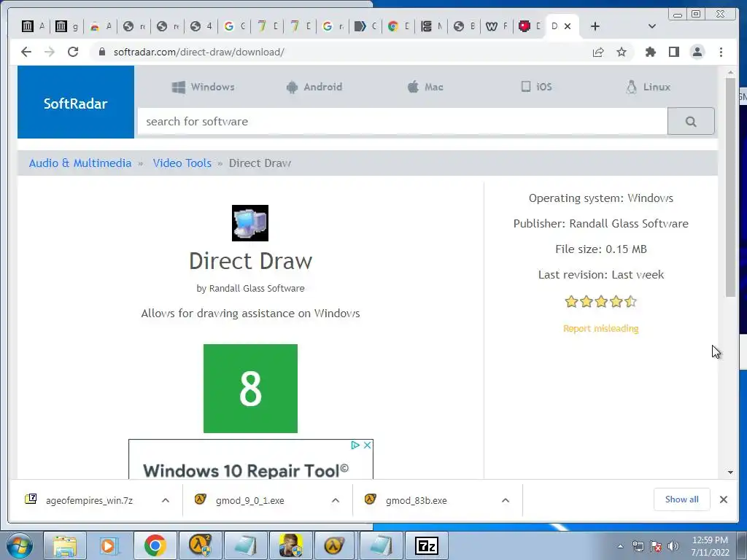
Task: Select the Linux platform category
Action: (x=648, y=87)
